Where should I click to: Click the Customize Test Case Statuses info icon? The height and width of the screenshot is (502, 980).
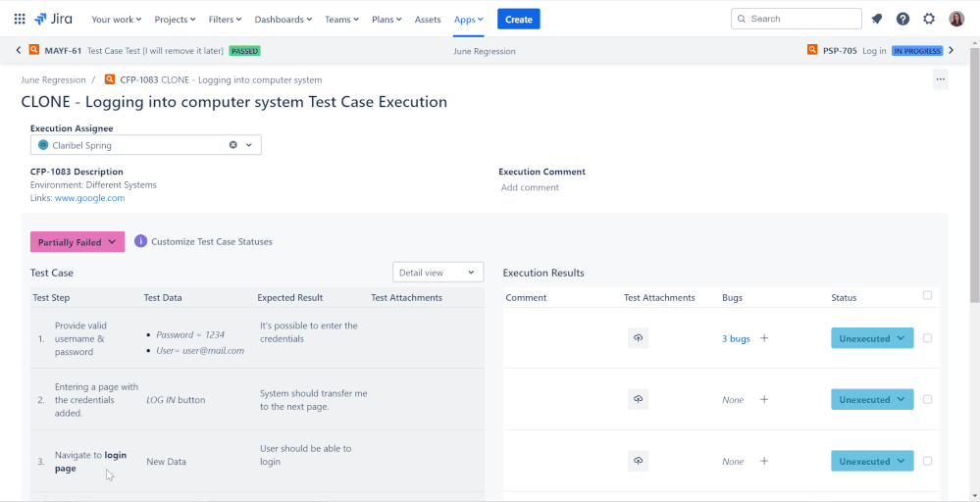pyautogui.click(x=140, y=241)
